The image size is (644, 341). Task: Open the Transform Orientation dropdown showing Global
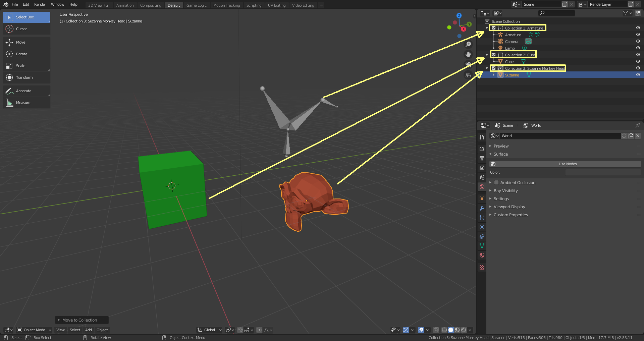click(x=209, y=330)
